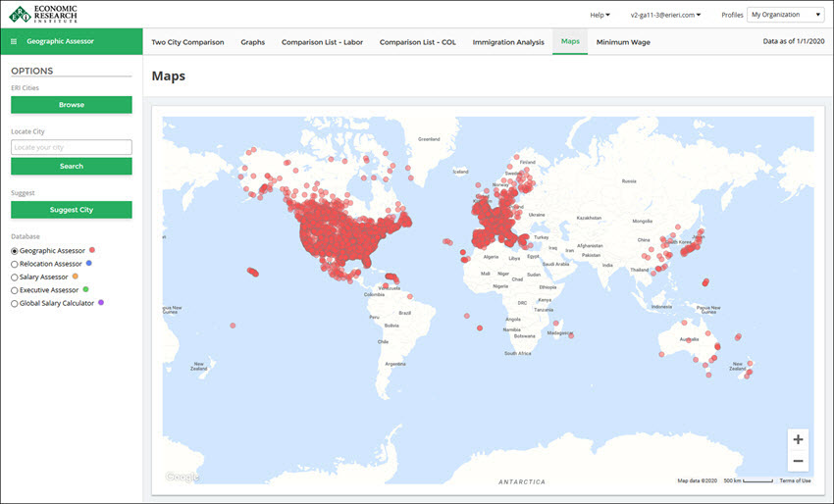This screenshot has width=834, height=504.
Task: Click the Economic Research Institute logo
Action: click(x=42, y=14)
